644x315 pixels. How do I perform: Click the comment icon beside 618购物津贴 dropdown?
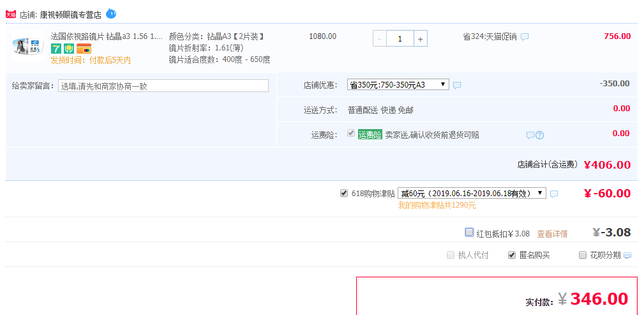pyautogui.click(x=554, y=194)
